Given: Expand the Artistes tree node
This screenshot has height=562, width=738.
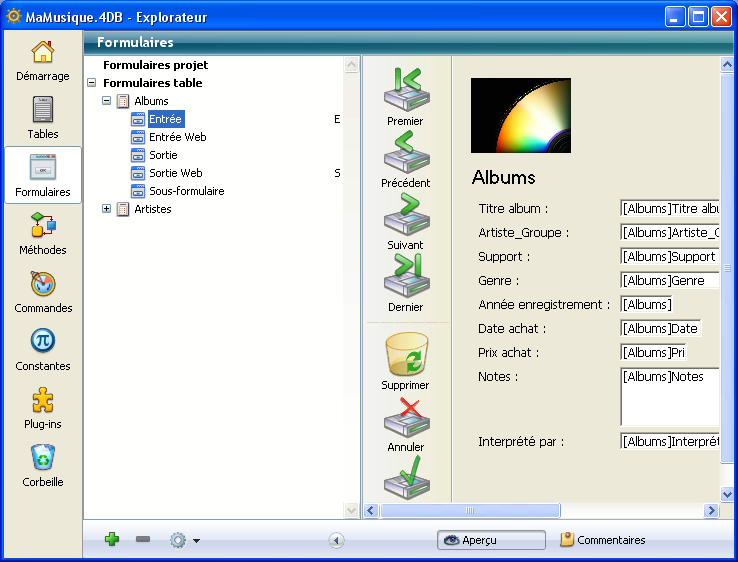Looking at the screenshot, I should [107, 209].
